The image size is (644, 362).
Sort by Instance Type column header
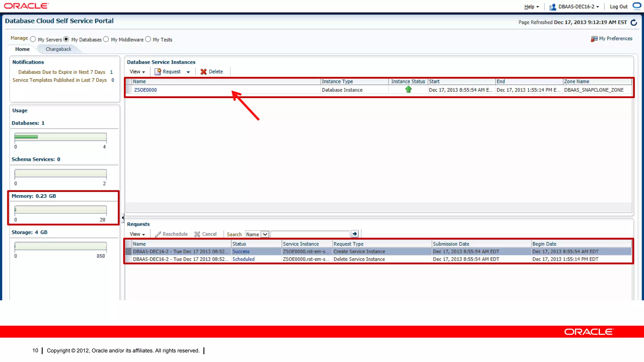354,81
